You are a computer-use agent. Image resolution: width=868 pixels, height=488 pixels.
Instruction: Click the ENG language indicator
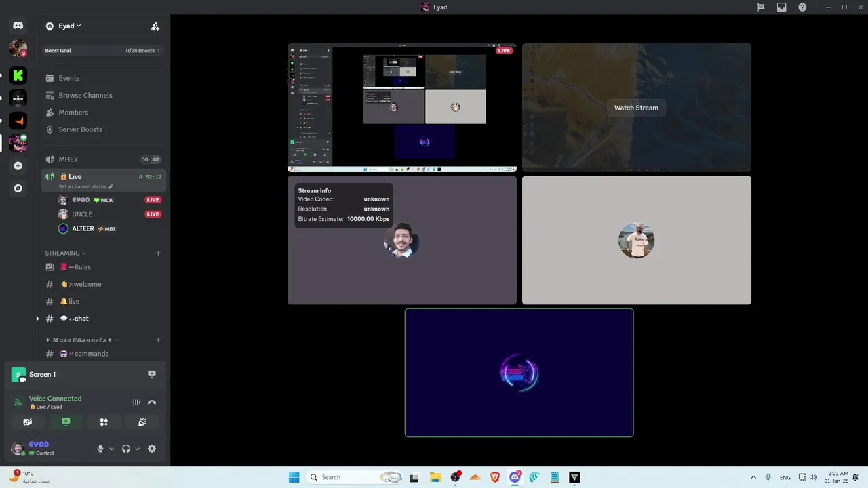coord(785,477)
